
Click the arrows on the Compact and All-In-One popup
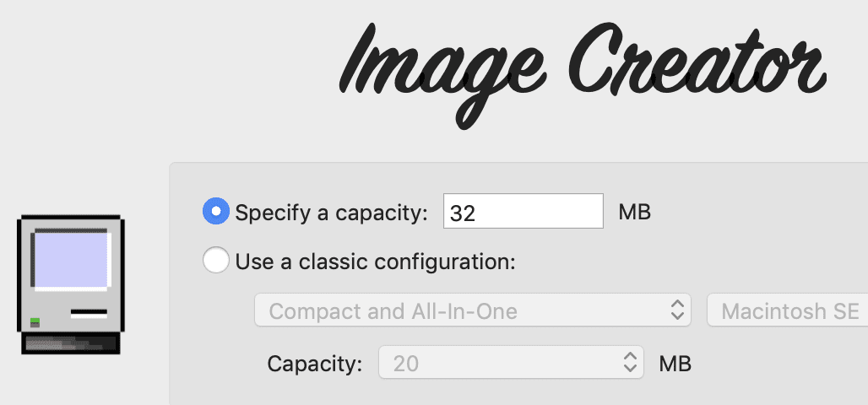[676, 311]
